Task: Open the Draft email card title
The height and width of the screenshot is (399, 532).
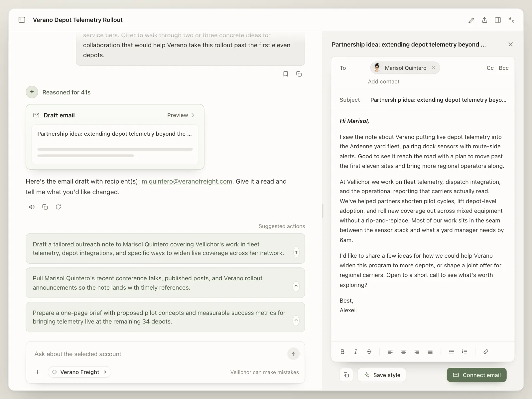Action: tap(59, 115)
